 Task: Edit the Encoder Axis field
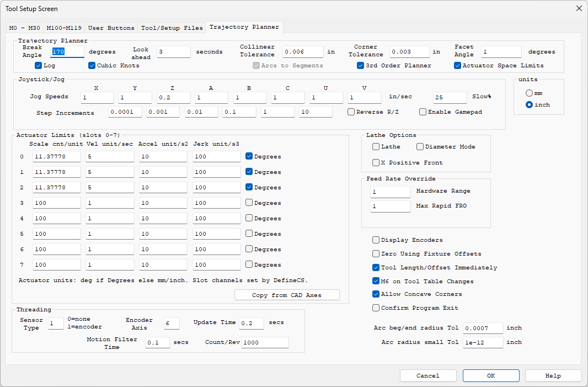pyautogui.click(x=172, y=324)
